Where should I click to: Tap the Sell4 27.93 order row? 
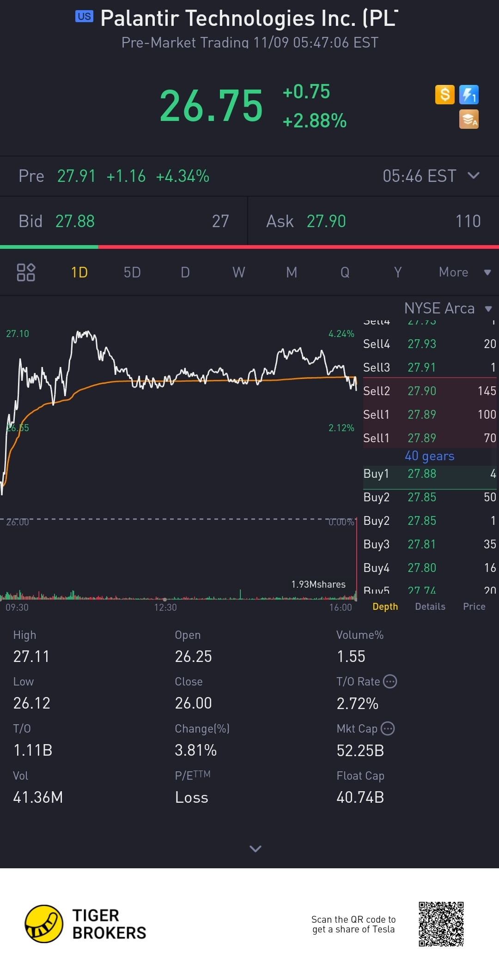(x=430, y=344)
